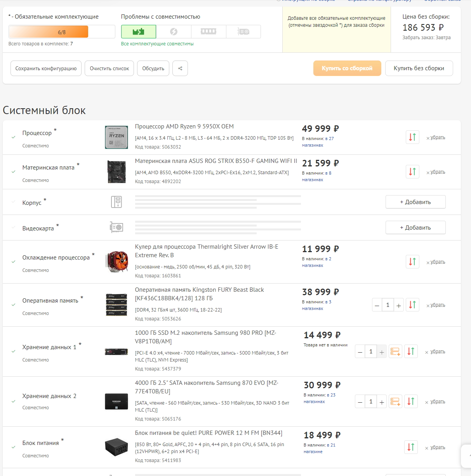Click Купить без сборки button

tap(419, 68)
